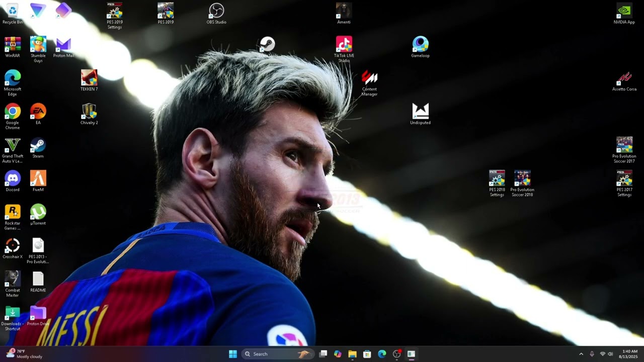Screen dimensions: 644x362
Task: Select the Grand Theft Auto V icon
Action: [x=13, y=150]
